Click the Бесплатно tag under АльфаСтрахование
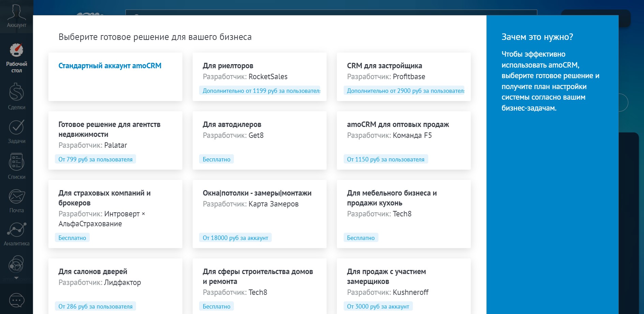644x314 pixels. 72,238
